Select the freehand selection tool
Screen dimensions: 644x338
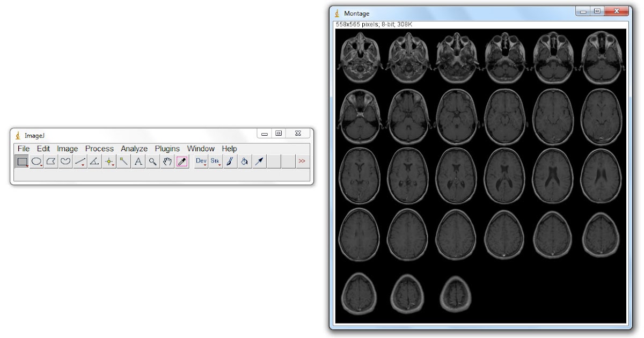(65, 161)
